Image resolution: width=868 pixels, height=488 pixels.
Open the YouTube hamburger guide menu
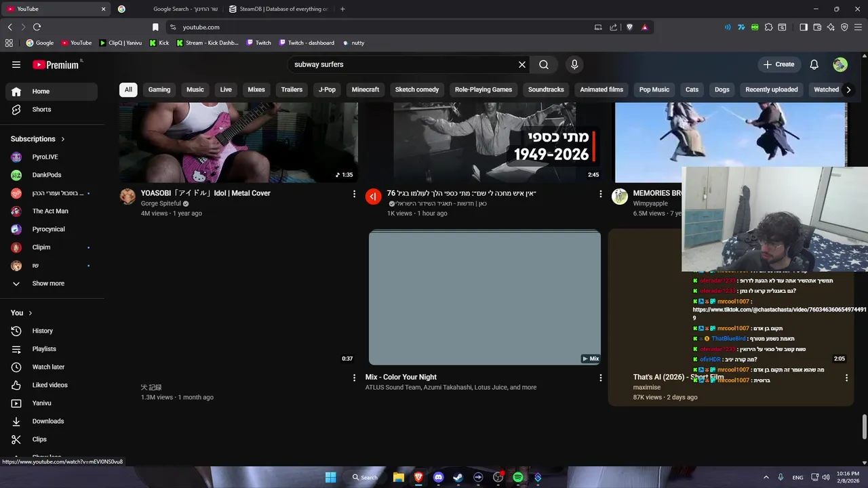tap(16, 64)
